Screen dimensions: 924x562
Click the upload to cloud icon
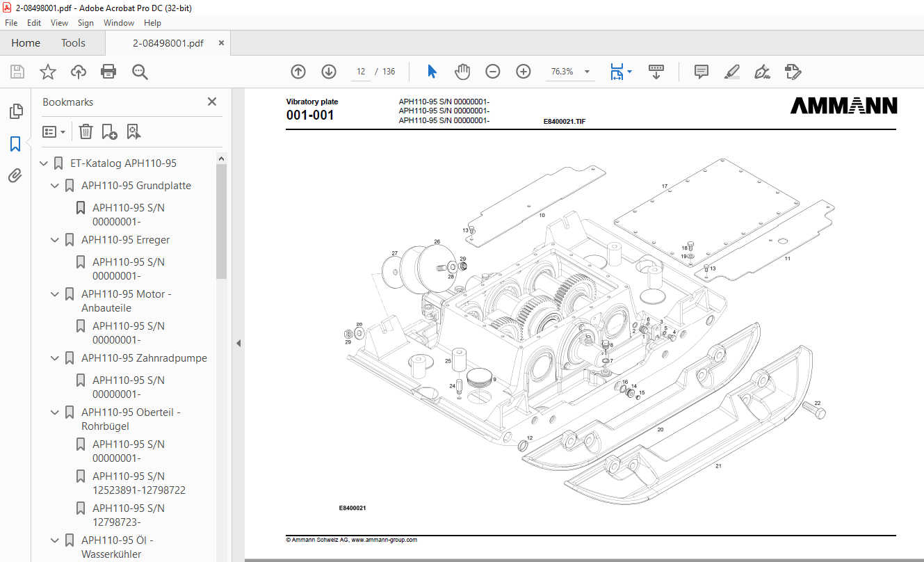(x=79, y=72)
